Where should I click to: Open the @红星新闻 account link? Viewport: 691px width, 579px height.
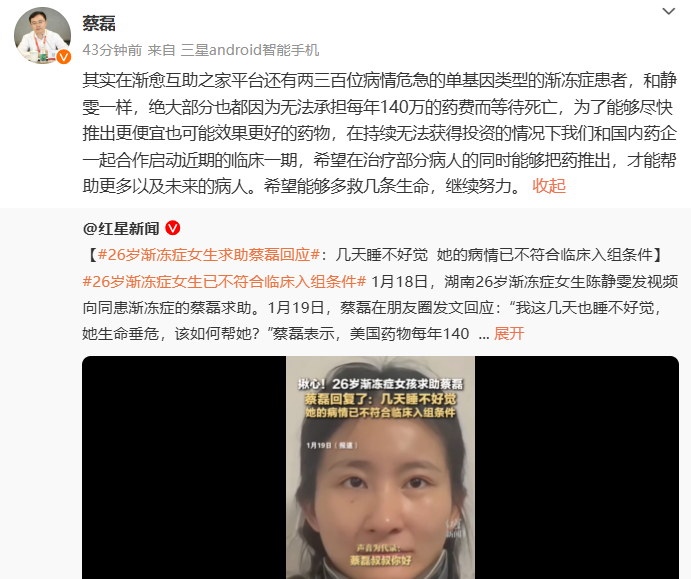tap(121, 228)
